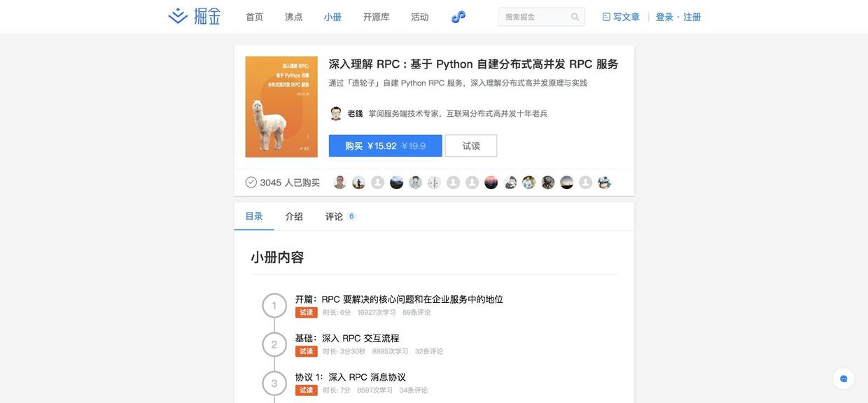Switch to the 介绍 tab
This screenshot has height=403, width=868.
(294, 217)
